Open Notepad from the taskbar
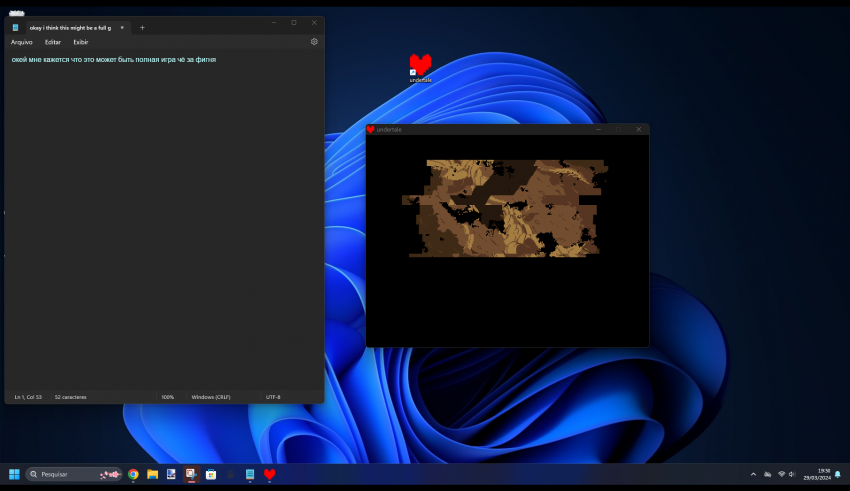 (x=250, y=474)
